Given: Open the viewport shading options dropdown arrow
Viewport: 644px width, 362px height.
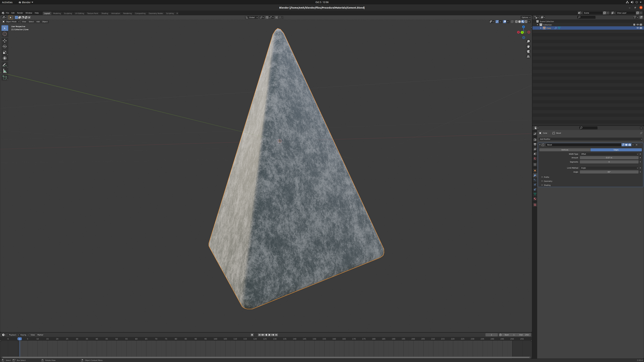Looking at the screenshot, I should [x=529, y=22].
